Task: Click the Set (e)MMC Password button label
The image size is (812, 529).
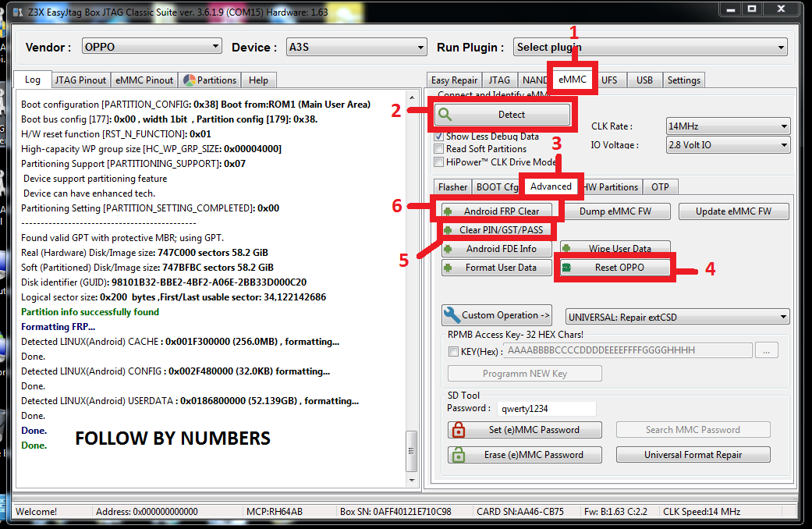Action: point(534,430)
